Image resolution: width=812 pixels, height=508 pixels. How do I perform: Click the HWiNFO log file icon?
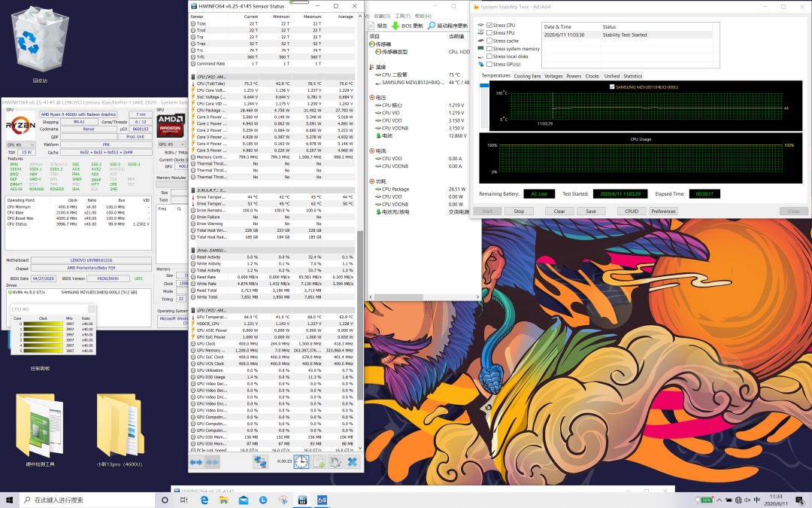(x=317, y=461)
